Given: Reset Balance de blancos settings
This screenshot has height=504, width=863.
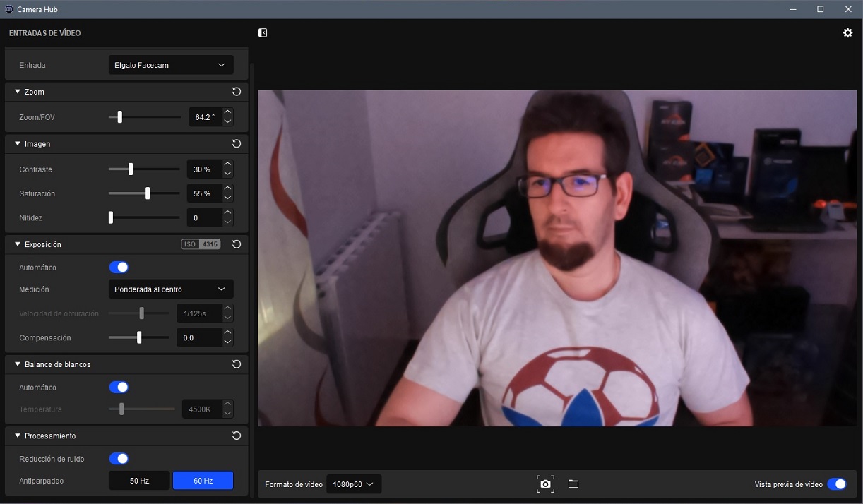Looking at the screenshot, I should (x=237, y=364).
